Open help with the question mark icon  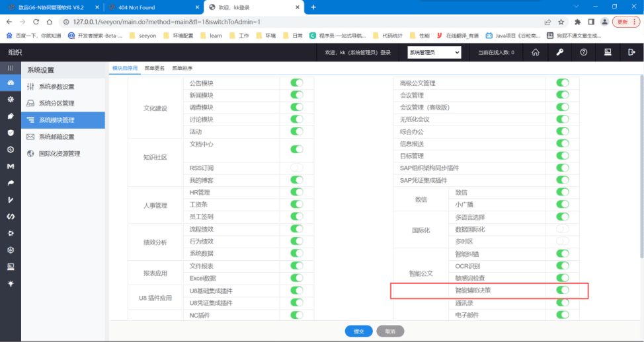point(584,52)
